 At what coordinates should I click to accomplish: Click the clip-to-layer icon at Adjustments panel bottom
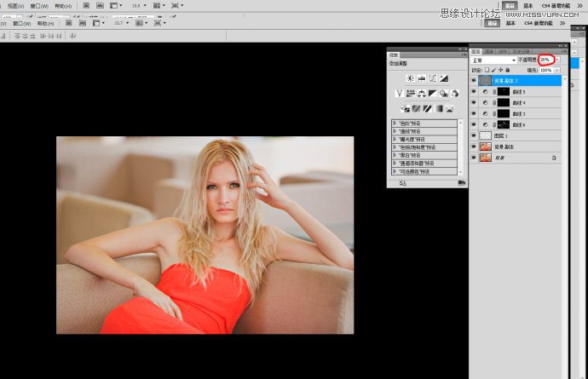[x=462, y=182]
